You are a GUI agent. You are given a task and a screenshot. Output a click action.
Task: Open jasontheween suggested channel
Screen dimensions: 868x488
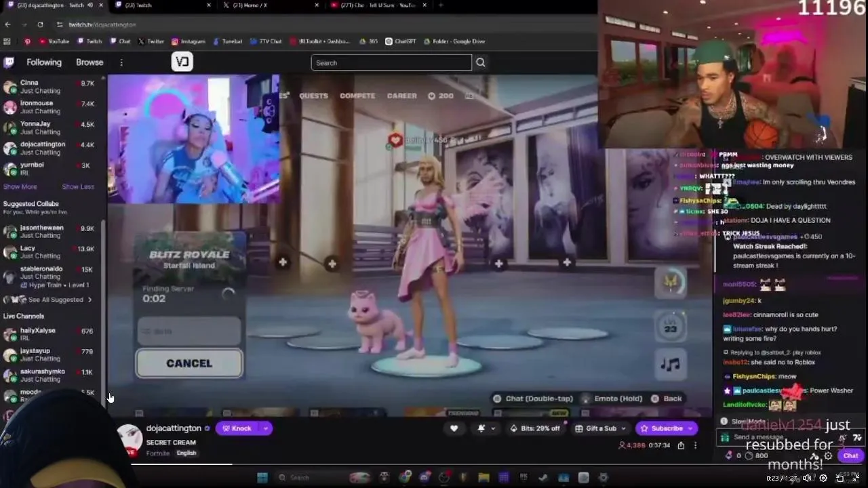click(50, 232)
